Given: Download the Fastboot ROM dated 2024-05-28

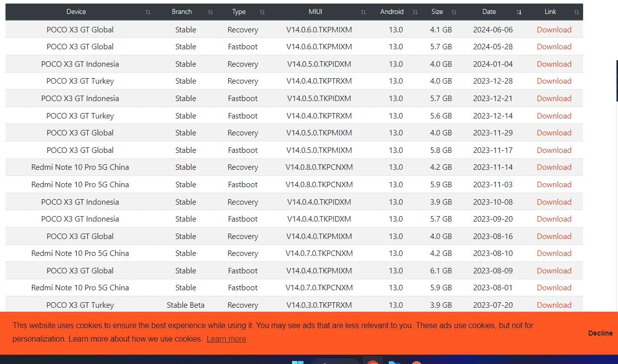Looking at the screenshot, I should [554, 47].
